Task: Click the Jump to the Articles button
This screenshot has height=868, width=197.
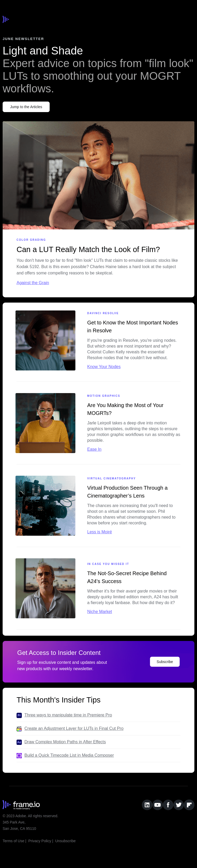Action: point(26,107)
